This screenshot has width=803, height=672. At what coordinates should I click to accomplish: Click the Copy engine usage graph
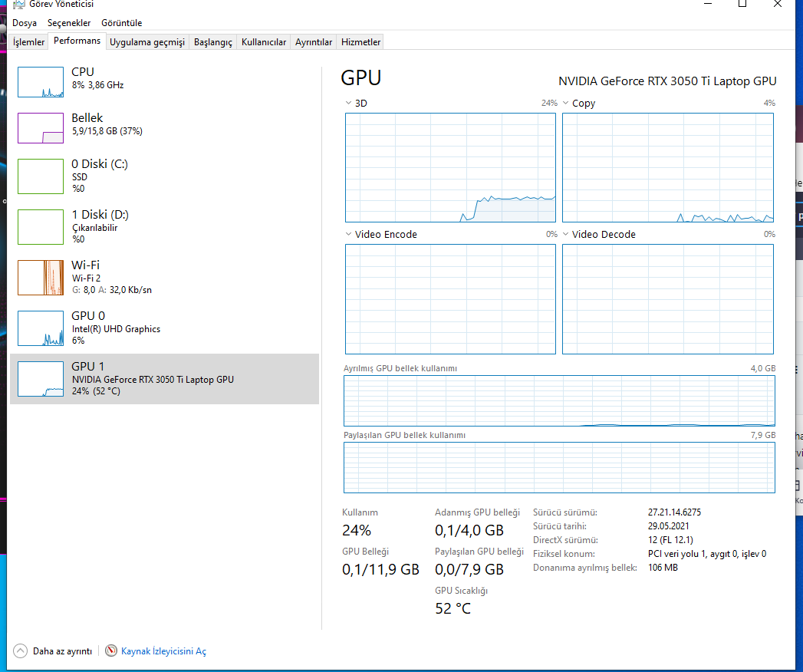pyautogui.click(x=668, y=167)
